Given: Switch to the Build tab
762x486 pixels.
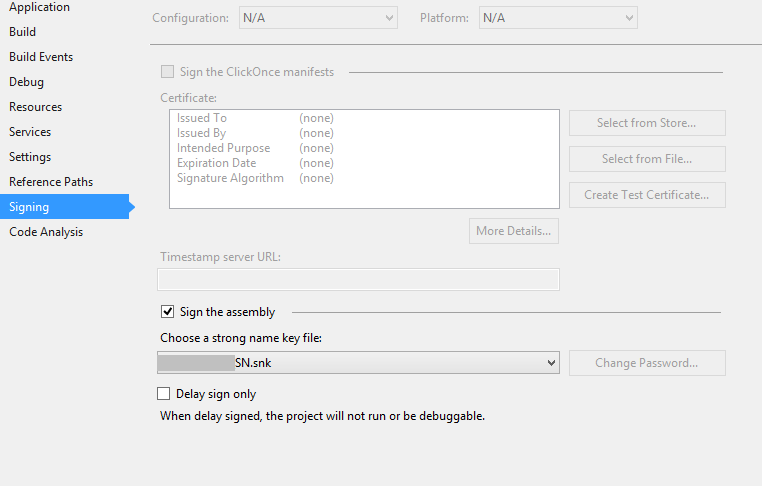Looking at the screenshot, I should click(x=22, y=32).
